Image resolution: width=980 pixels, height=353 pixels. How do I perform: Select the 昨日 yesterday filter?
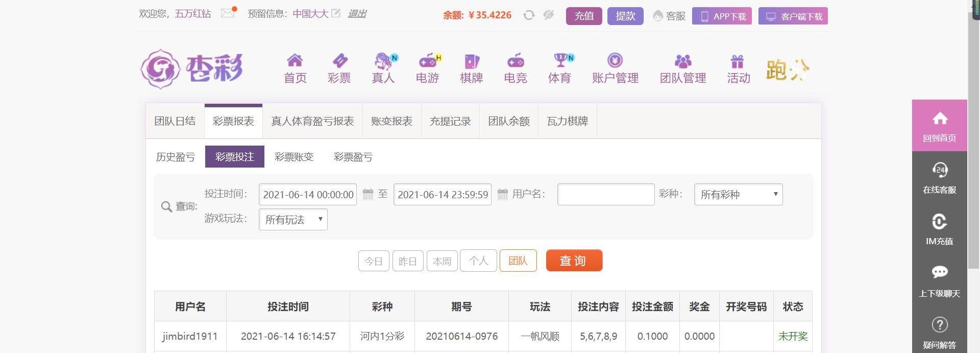[x=408, y=261]
